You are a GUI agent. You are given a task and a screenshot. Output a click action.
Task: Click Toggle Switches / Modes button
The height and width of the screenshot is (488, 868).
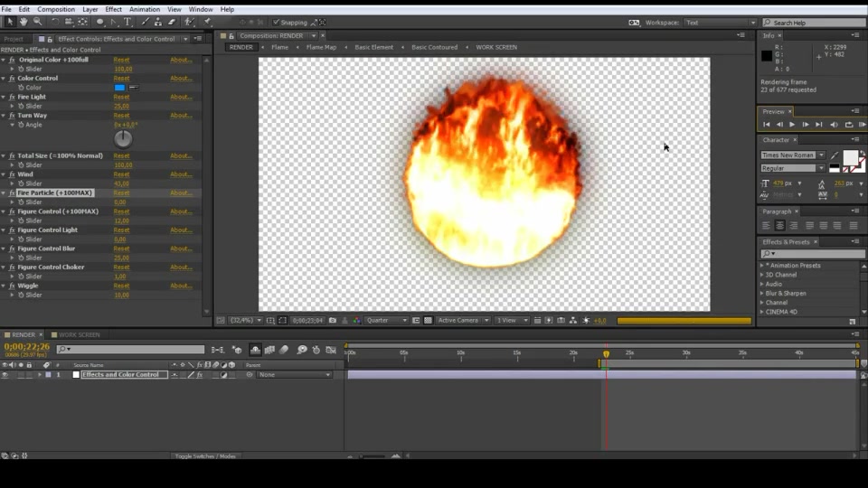(x=205, y=456)
